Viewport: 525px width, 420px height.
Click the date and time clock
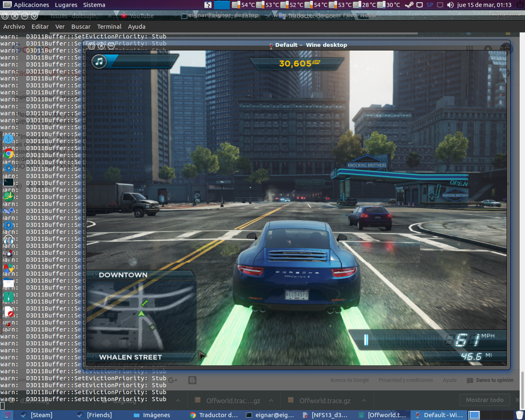click(484, 5)
